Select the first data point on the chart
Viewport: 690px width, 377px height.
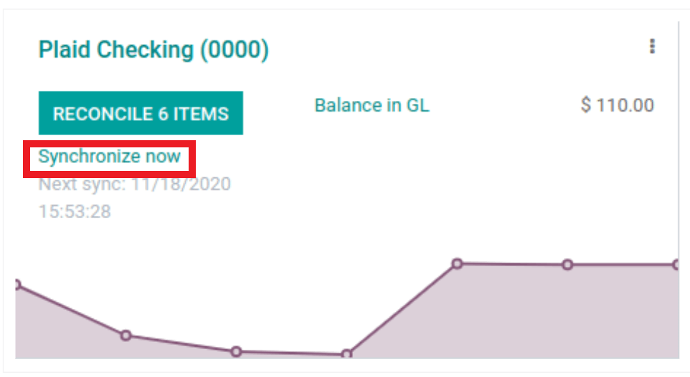[x=17, y=285]
